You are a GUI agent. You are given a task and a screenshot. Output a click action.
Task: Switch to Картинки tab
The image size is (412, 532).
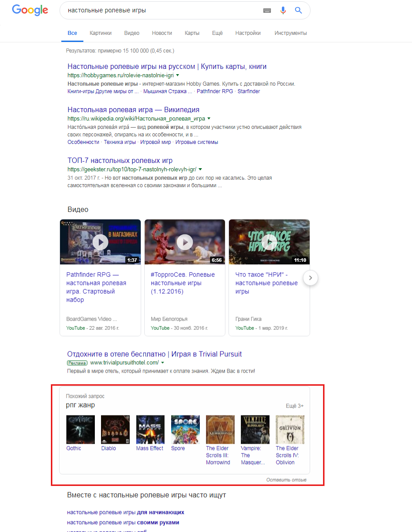coord(101,33)
